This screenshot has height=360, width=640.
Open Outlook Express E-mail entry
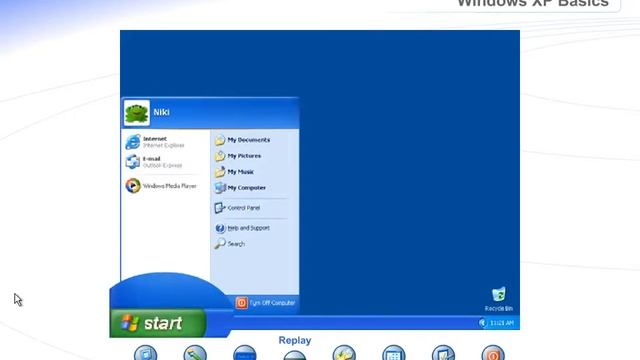pos(154,162)
